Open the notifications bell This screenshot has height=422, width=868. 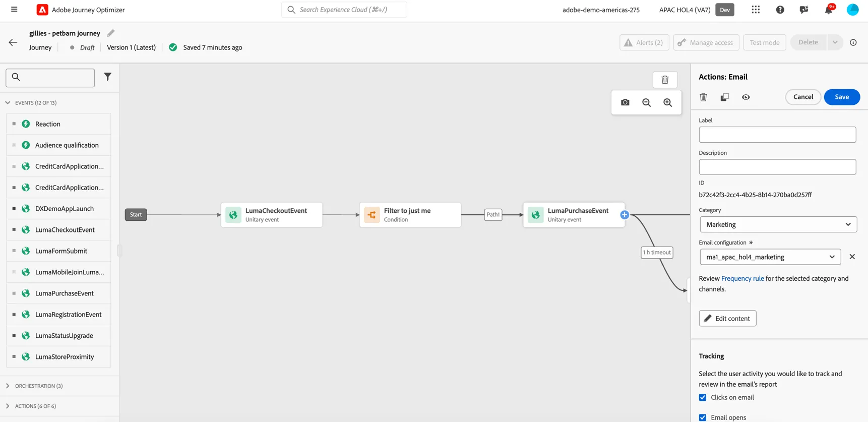click(x=828, y=10)
